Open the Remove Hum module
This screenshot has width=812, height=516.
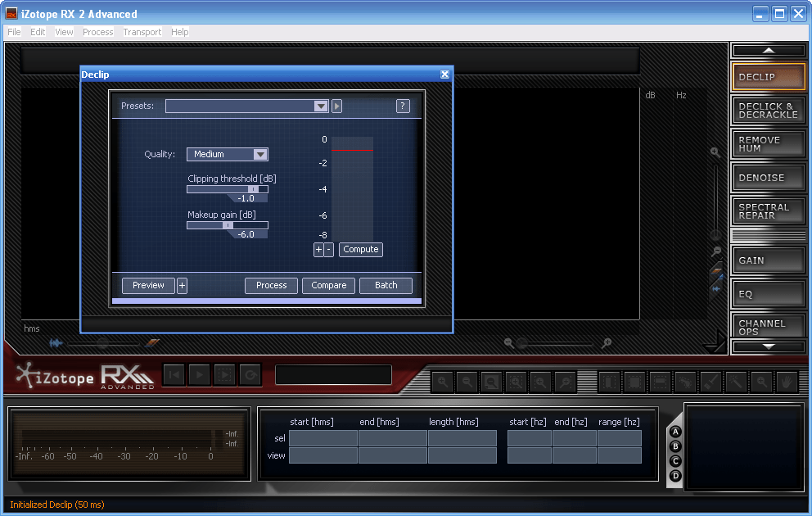pyautogui.click(x=769, y=144)
